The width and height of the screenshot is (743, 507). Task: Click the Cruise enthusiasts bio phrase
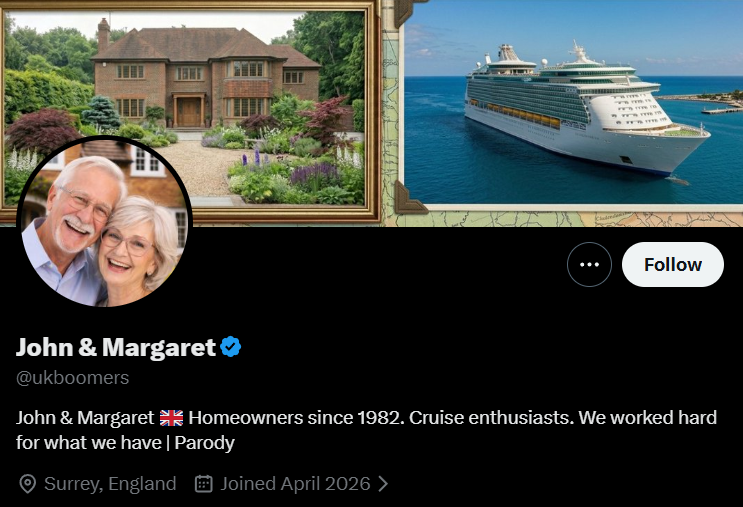click(x=491, y=418)
